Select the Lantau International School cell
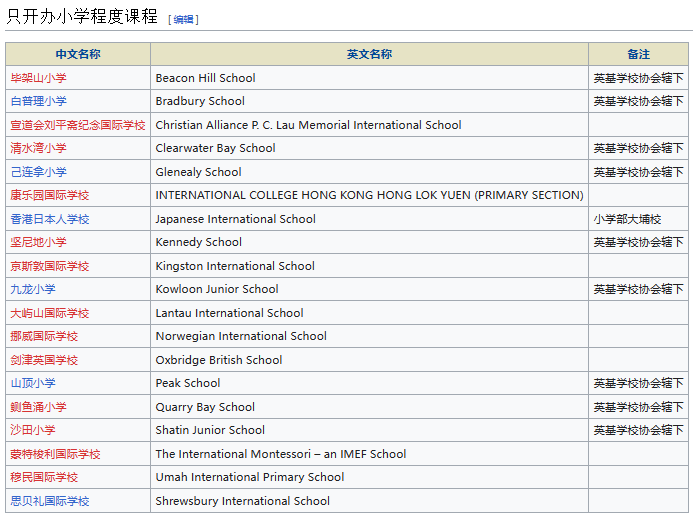Image resolution: width=693 pixels, height=517 pixels. click(369, 313)
